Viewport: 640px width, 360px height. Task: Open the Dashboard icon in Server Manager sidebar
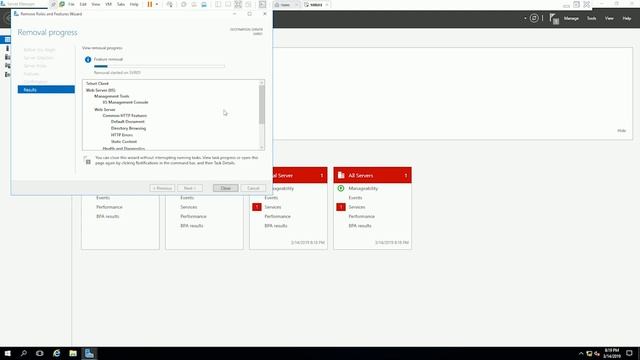coord(7,40)
